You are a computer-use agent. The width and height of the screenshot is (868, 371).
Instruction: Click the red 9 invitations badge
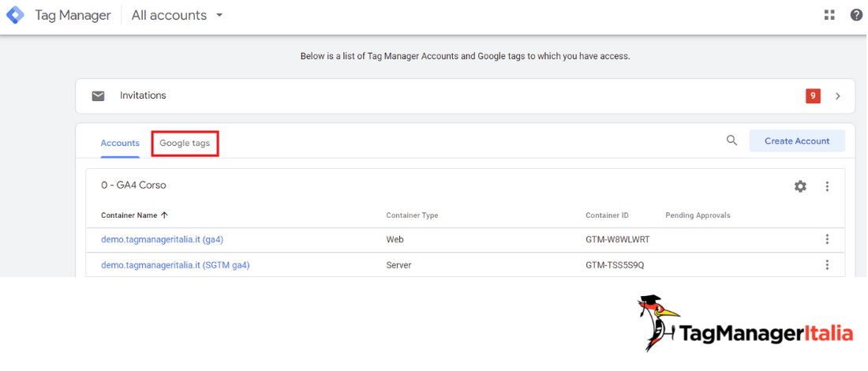(x=813, y=96)
